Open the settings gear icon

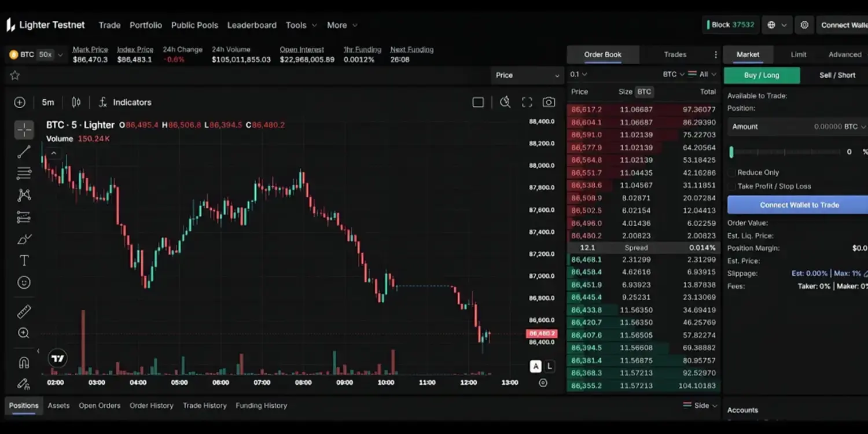click(804, 25)
